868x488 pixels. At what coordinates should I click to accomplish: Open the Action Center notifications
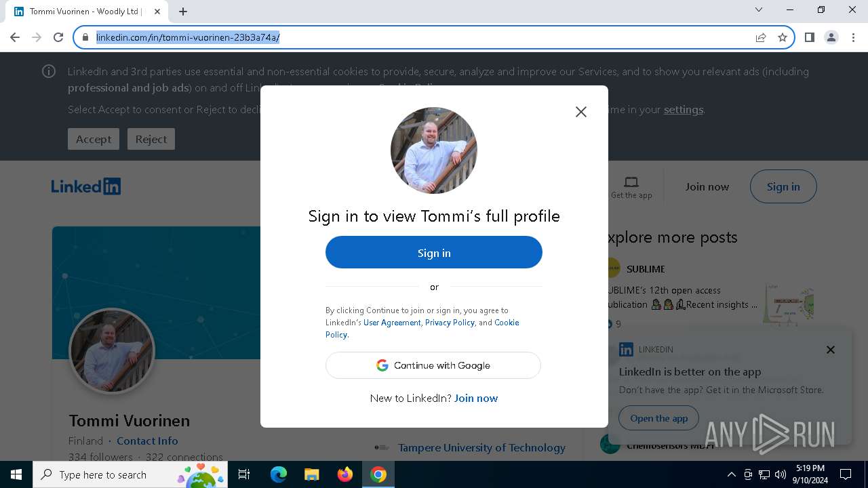point(846,474)
